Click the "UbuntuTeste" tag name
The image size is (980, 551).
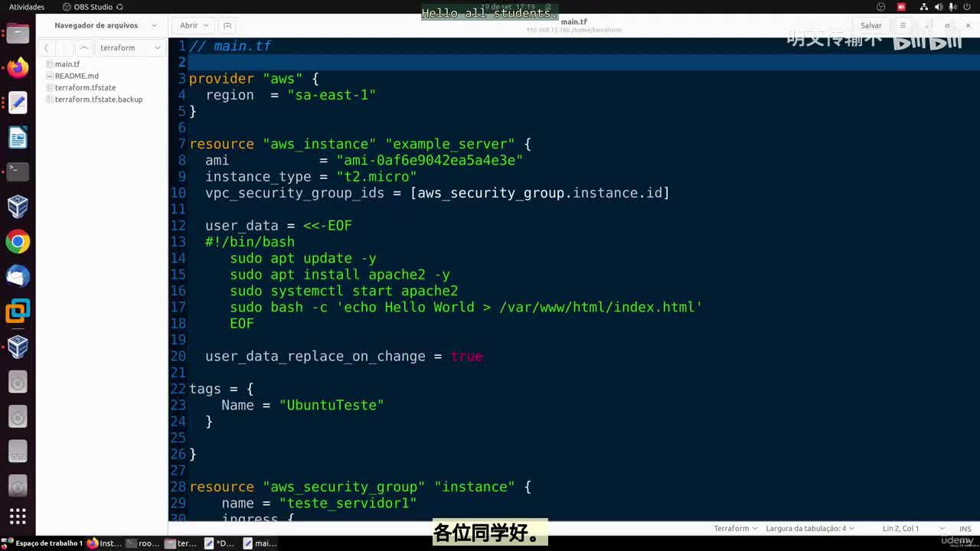(332, 405)
